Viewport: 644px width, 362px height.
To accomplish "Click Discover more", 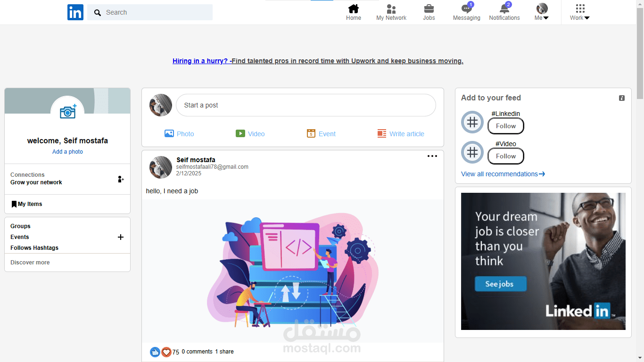I will [30, 263].
